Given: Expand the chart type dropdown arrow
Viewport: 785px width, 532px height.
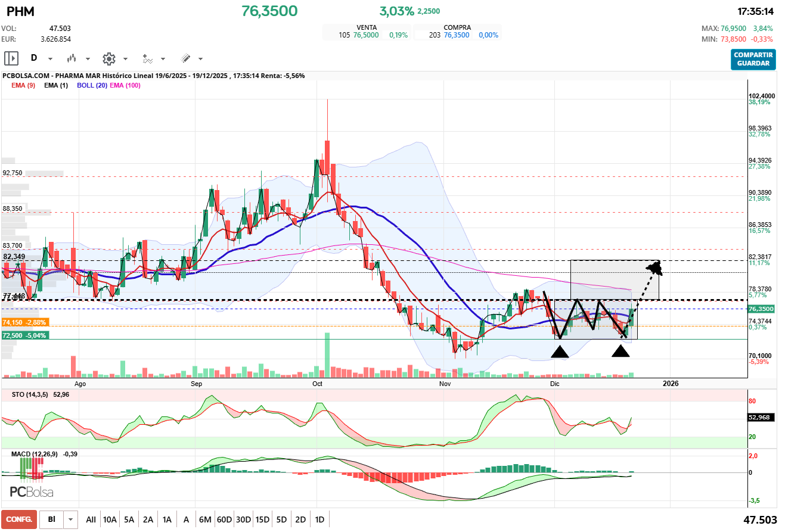Looking at the screenshot, I should [88, 59].
